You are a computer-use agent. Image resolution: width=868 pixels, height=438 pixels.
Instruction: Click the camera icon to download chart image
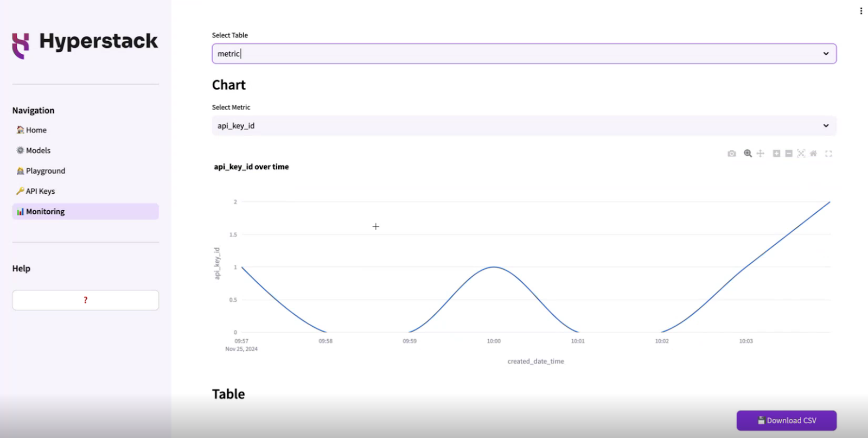point(731,154)
